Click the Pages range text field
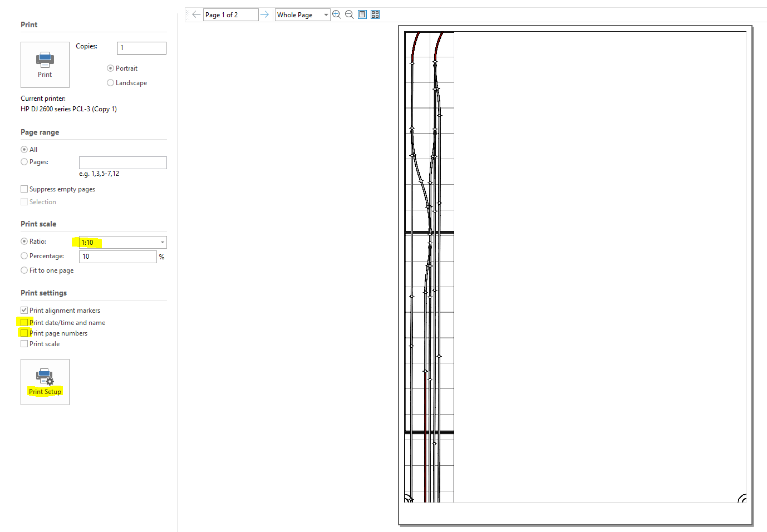The width and height of the screenshot is (767, 532). [x=122, y=162]
